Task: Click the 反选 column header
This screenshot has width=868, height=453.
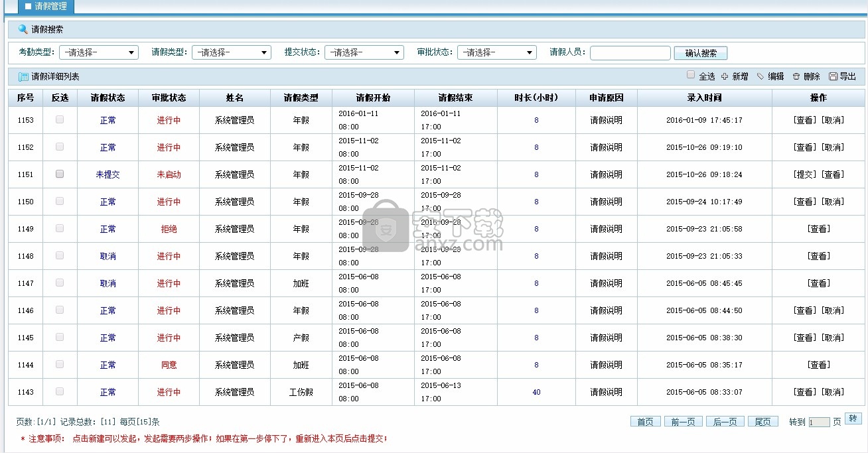Action: click(x=60, y=97)
